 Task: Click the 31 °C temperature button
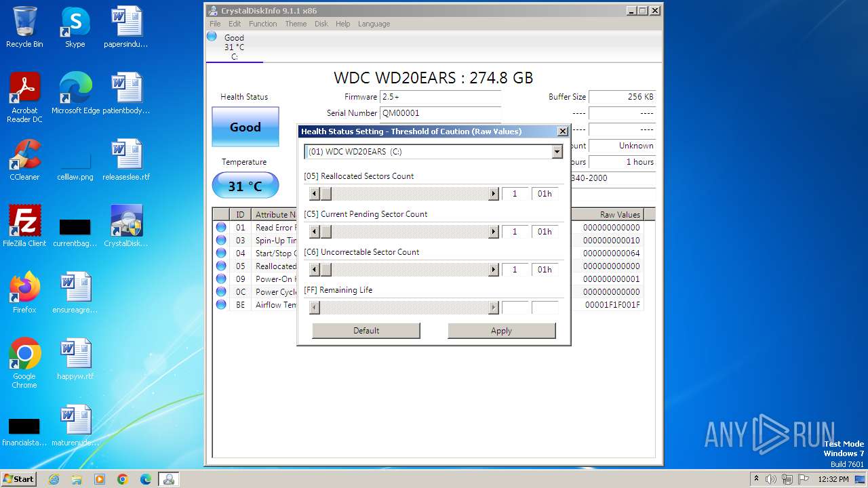(245, 186)
